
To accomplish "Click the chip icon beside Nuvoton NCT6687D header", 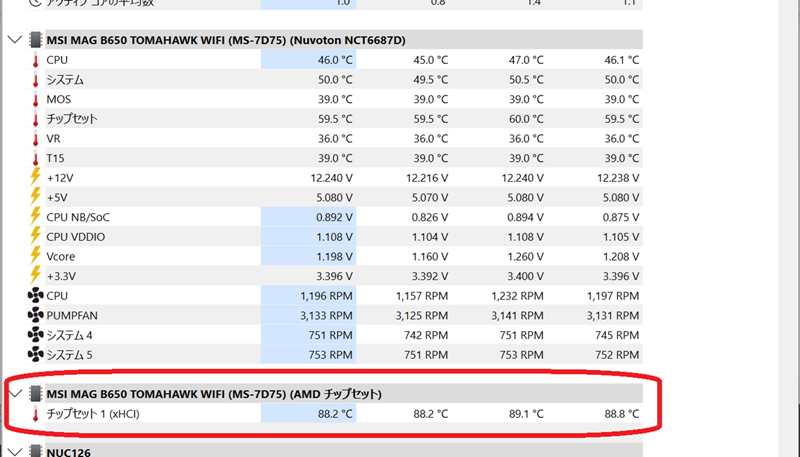I will click(x=35, y=40).
